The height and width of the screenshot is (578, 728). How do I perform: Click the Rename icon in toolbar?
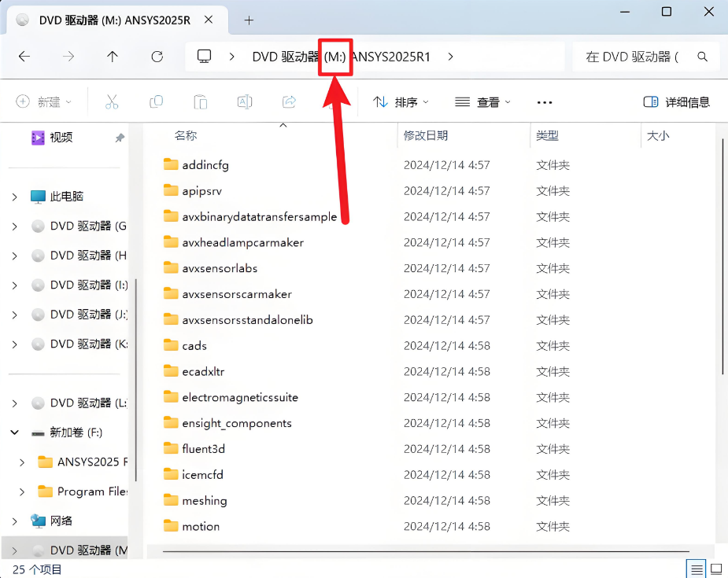[x=245, y=101]
